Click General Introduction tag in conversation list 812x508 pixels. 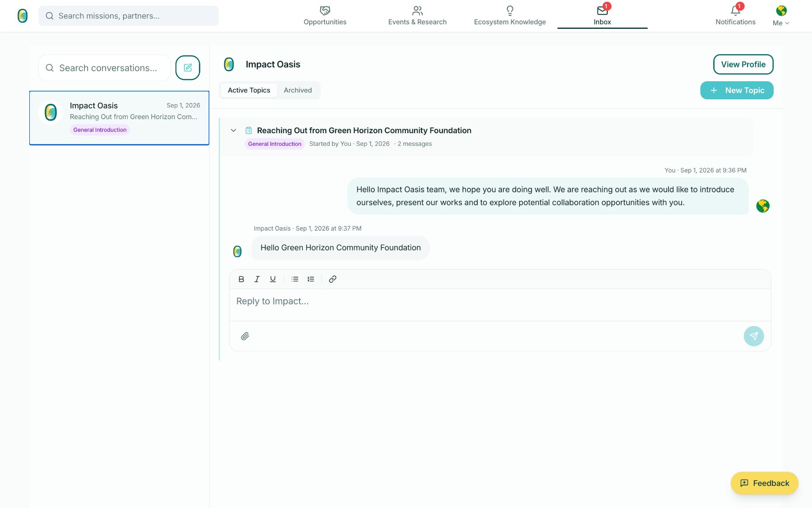click(x=100, y=130)
